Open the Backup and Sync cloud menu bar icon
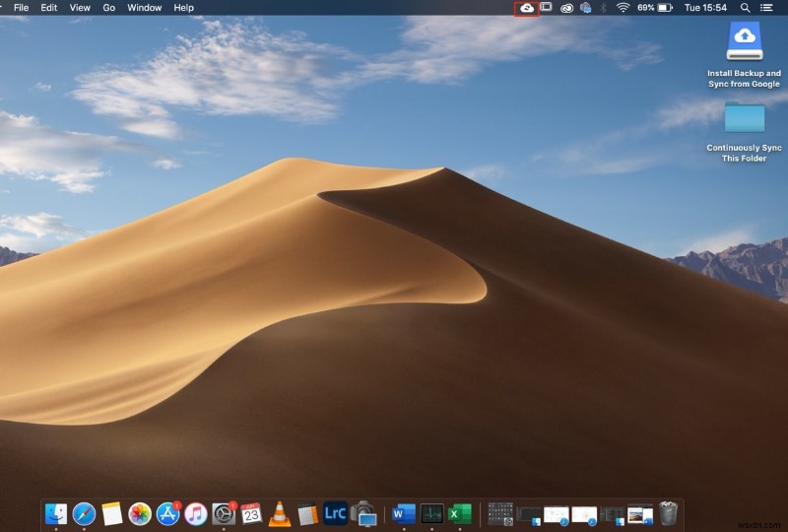 [527, 8]
